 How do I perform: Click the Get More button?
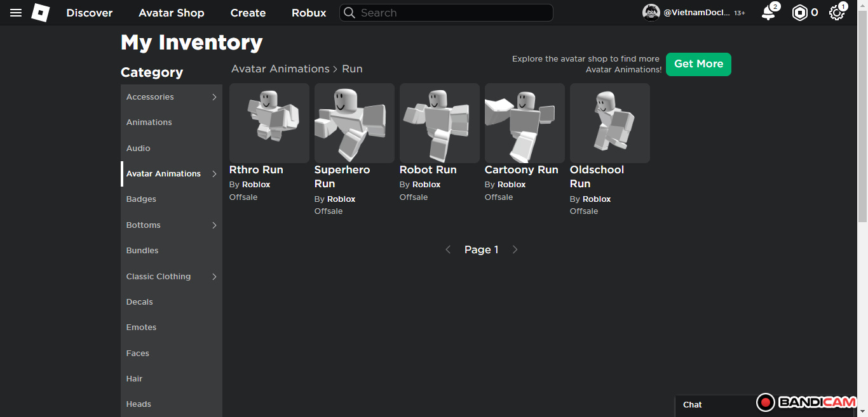click(x=698, y=64)
